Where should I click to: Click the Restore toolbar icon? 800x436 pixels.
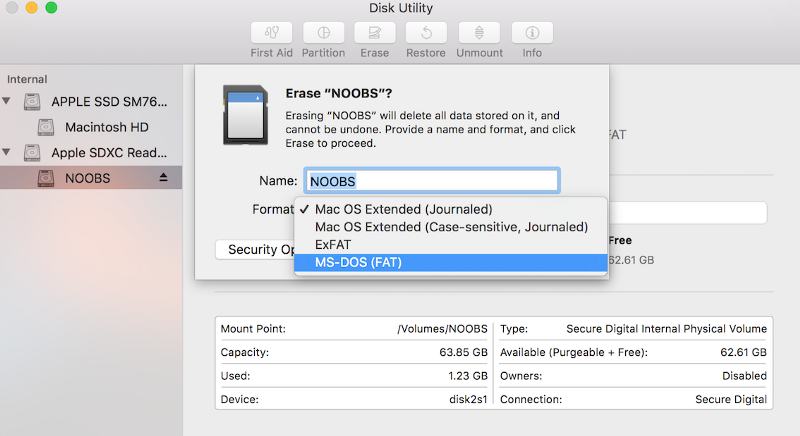point(426,33)
